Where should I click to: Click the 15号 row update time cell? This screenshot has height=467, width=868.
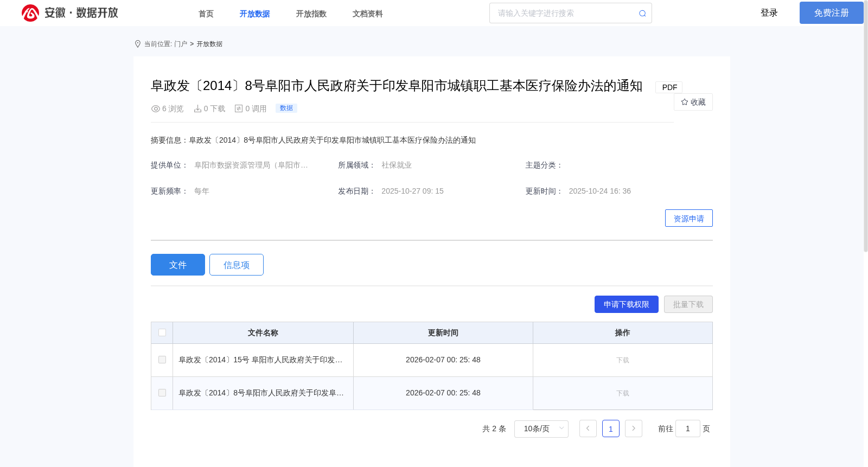point(443,360)
